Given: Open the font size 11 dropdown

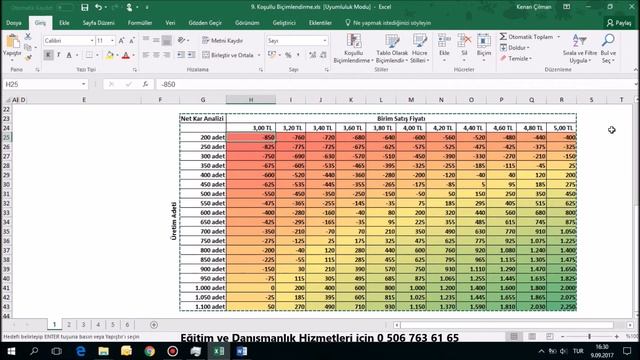Looking at the screenshot, I should pyautogui.click(x=112, y=40).
